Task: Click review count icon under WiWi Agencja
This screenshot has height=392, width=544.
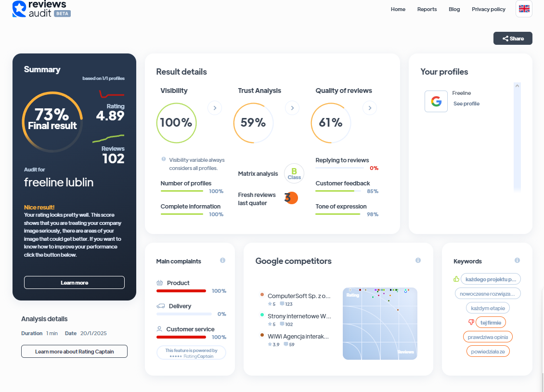Action: click(x=286, y=344)
